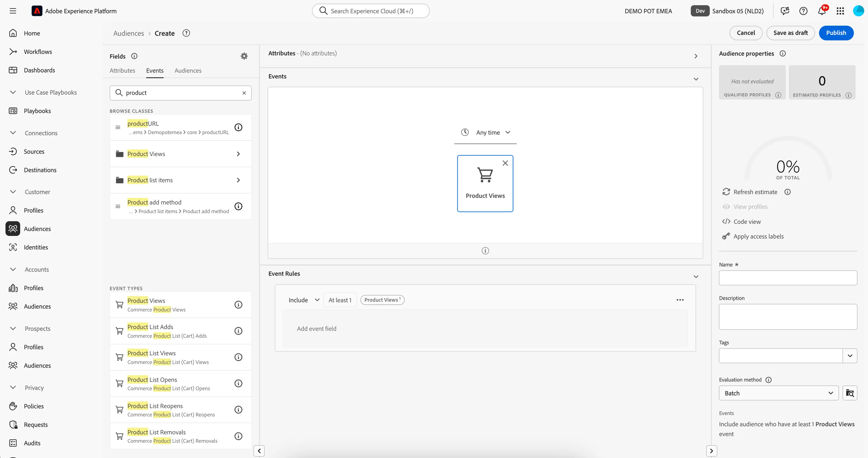Collapse the Events section chevron

696,79
